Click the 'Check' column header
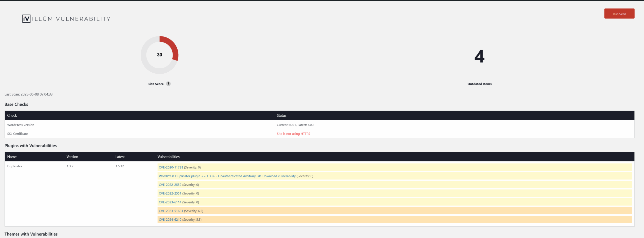Screen dimensions: 644x238 click(12, 115)
